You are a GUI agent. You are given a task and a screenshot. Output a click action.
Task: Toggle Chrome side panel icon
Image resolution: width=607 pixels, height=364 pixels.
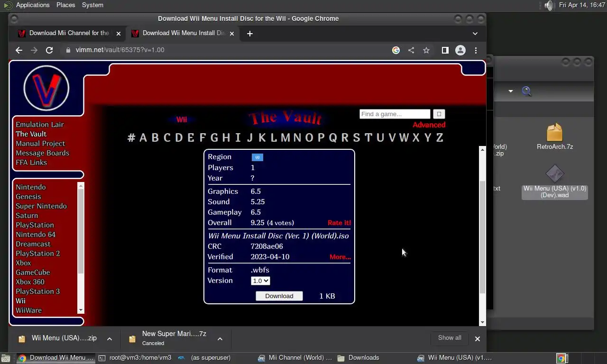click(445, 50)
